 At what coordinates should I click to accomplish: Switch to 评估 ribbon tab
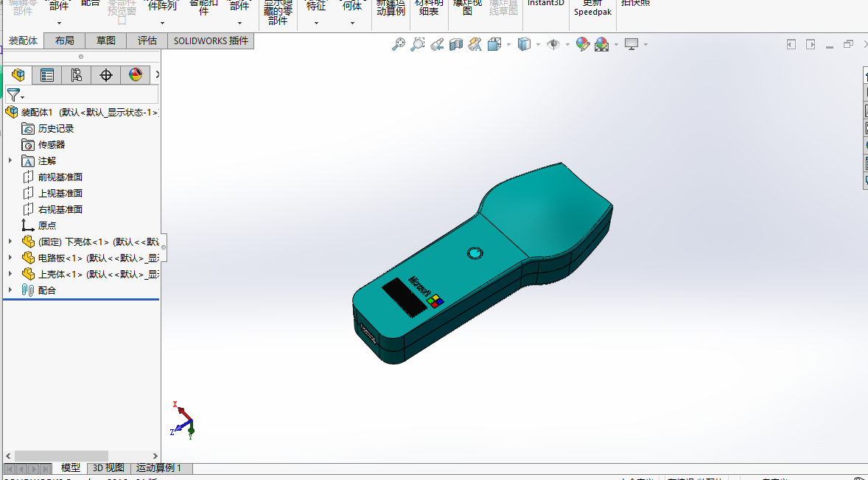click(x=147, y=40)
